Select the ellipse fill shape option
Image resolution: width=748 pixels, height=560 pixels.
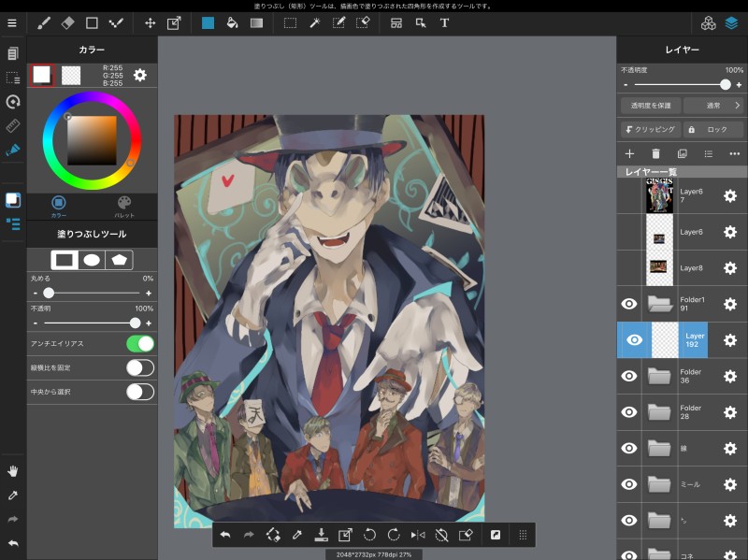coord(92,260)
